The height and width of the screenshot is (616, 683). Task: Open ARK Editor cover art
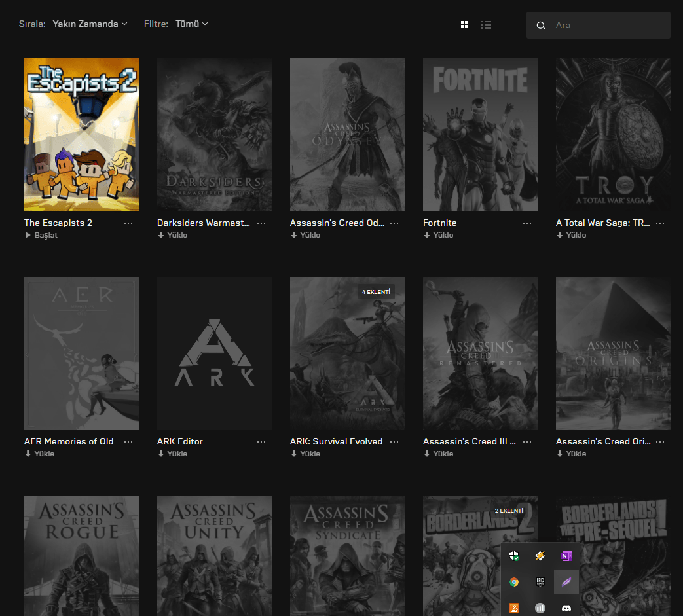214,353
